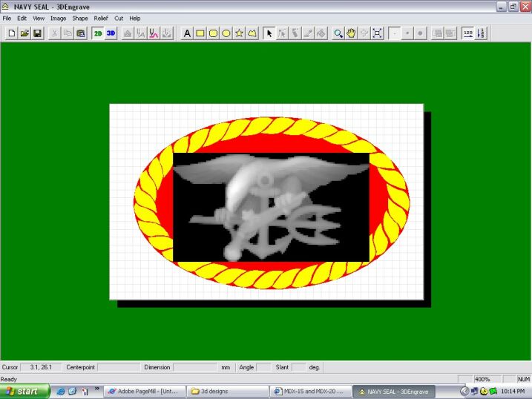The height and width of the screenshot is (399, 532).
Task: Click the fit-to-screen icon
Action: tap(377, 33)
